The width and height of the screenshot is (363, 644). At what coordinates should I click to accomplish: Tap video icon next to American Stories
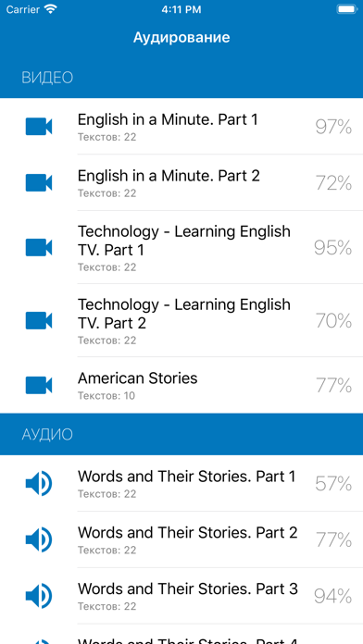point(39,385)
